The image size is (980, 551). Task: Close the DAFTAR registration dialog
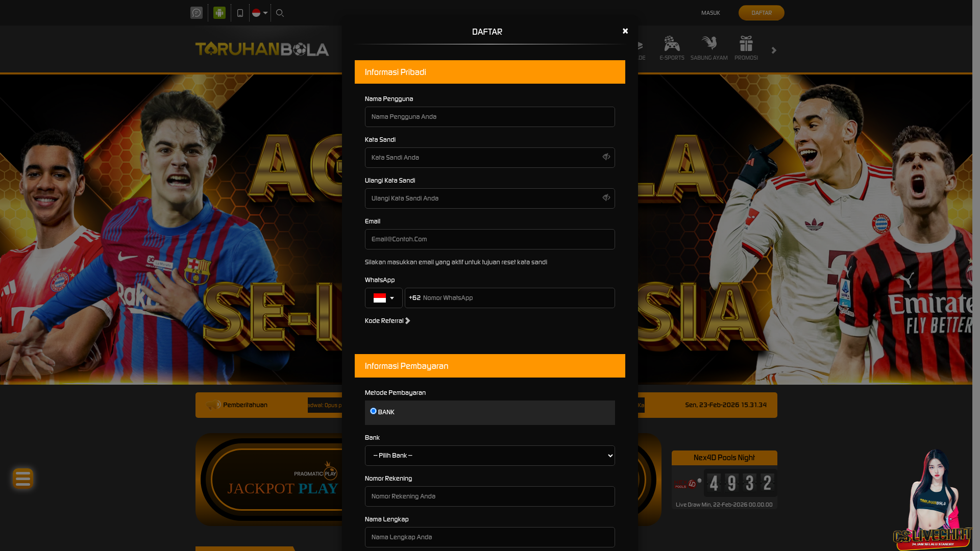(x=625, y=31)
